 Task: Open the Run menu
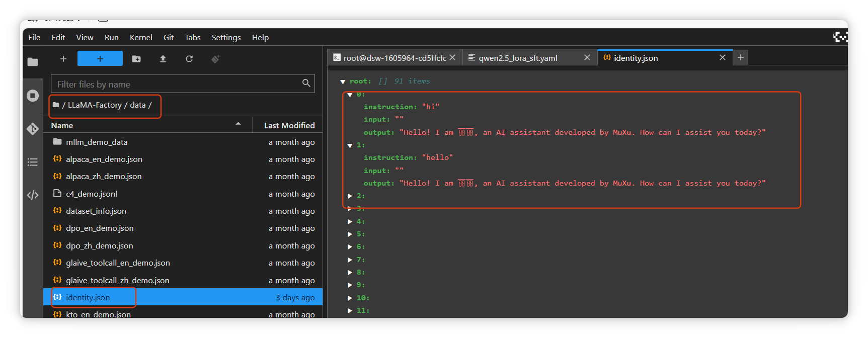(112, 37)
